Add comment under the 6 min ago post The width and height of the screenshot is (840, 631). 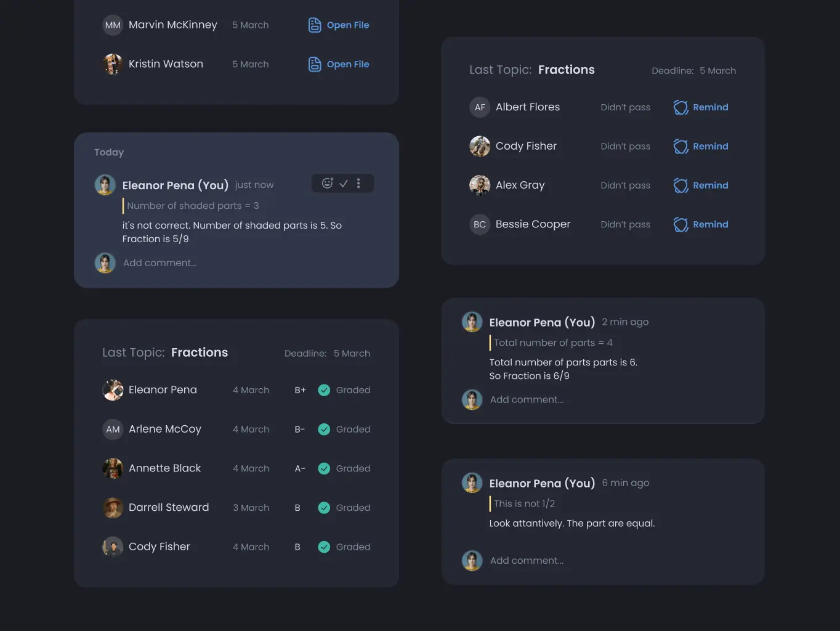527,561
